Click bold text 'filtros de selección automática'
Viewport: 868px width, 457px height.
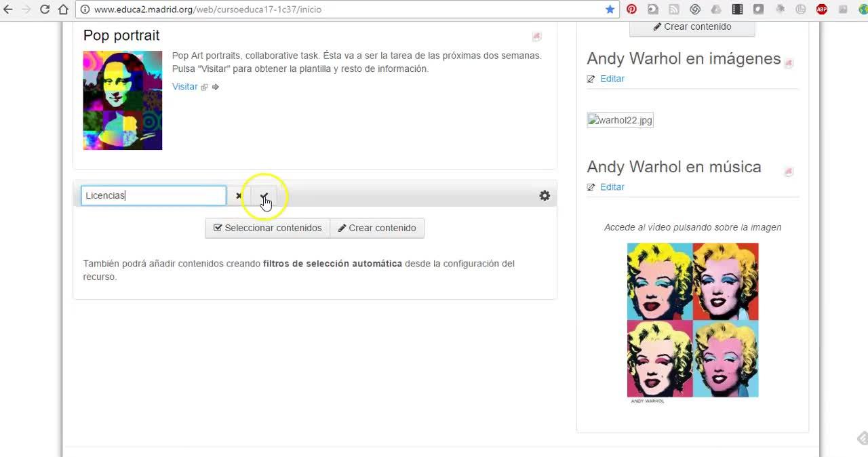332,264
